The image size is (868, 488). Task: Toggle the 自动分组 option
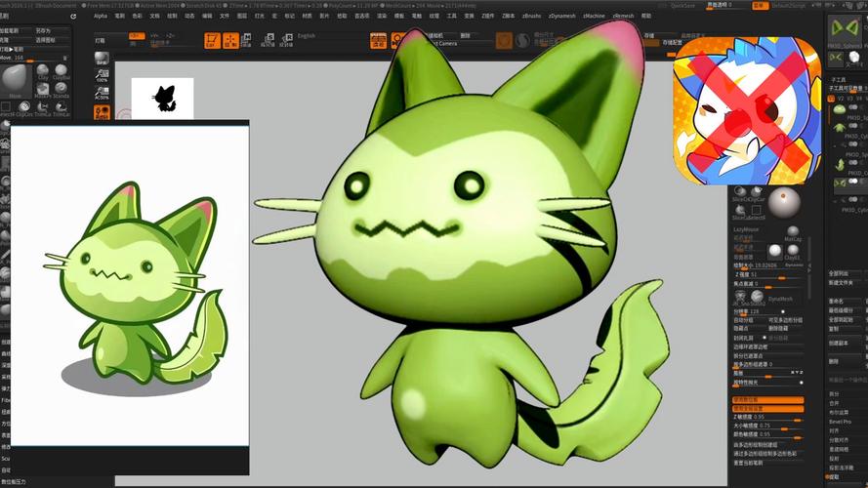coord(743,320)
